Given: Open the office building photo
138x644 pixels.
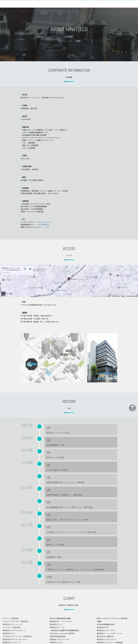Looking at the screenshot, I should coord(102,358).
